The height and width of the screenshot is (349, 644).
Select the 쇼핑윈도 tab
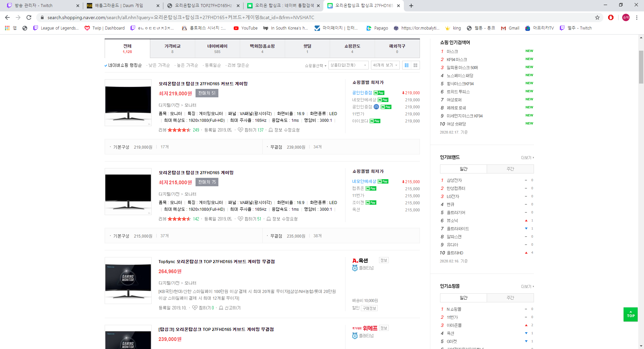[x=352, y=49]
